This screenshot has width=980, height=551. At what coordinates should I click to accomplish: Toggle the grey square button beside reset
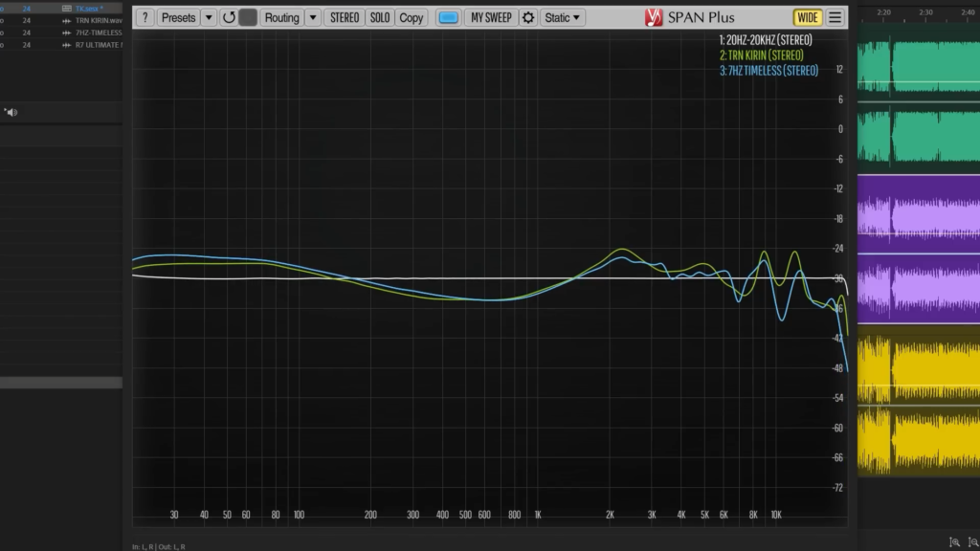tap(248, 17)
